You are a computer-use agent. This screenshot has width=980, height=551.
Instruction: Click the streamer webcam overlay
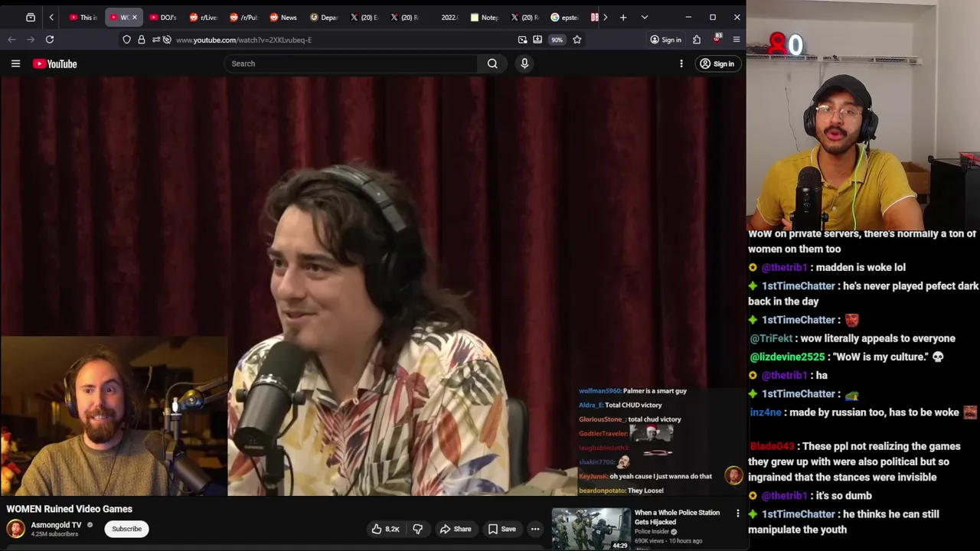[x=863, y=115]
